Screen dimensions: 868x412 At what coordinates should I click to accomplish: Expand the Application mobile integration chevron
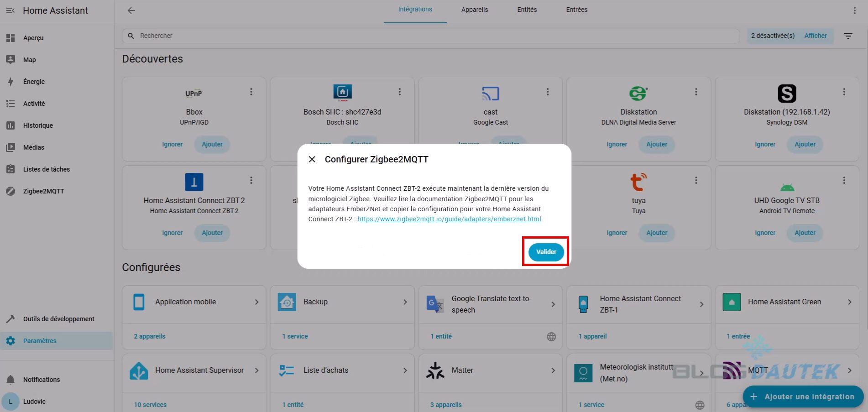[x=256, y=302]
